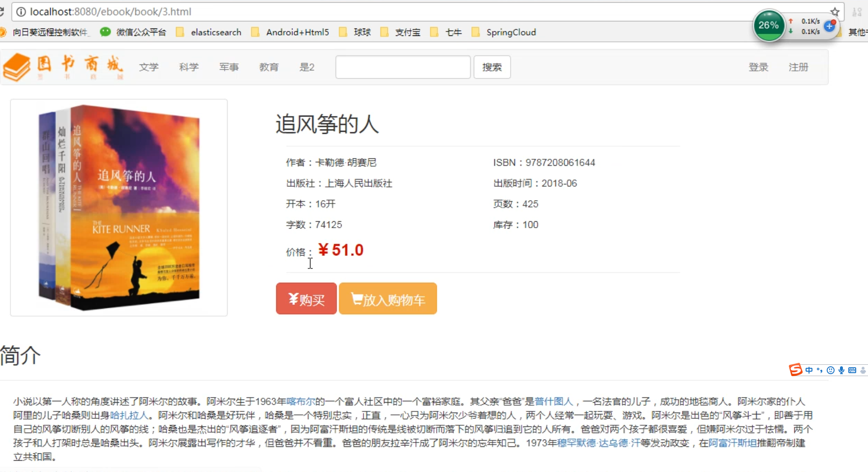Open the 喀布尔 link in the description
This screenshot has width=868, height=472.
(300, 402)
